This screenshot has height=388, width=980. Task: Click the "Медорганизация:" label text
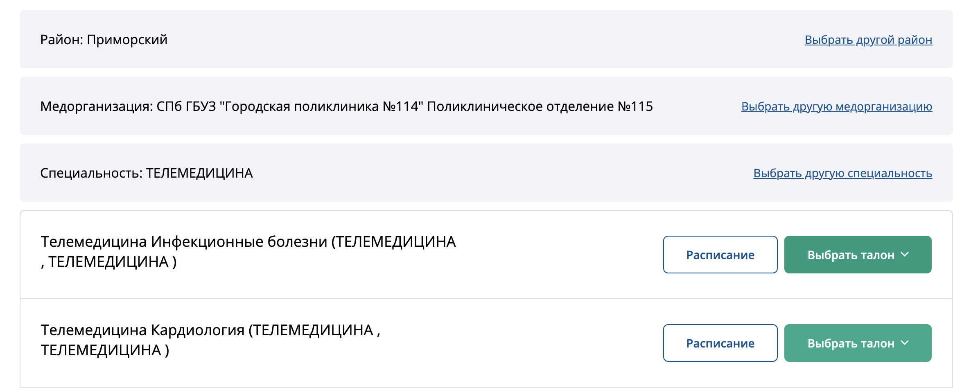tap(96, 106)
